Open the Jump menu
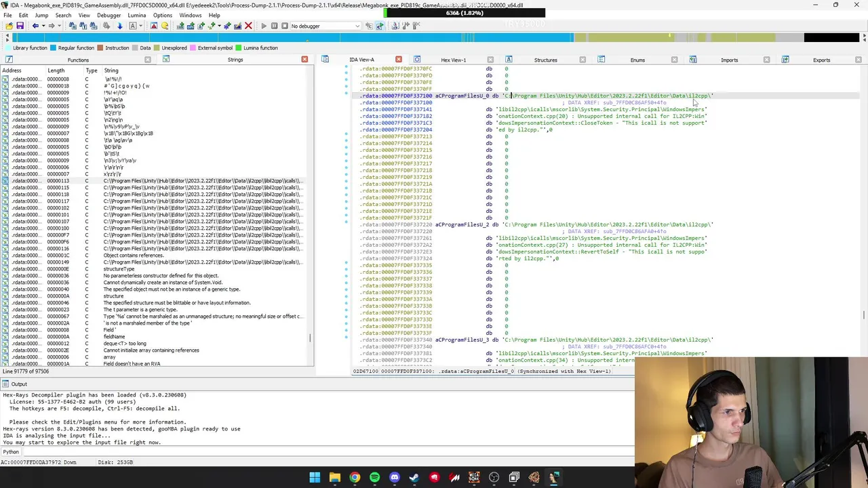Image resolution: width=868 pixels, height=488 pixels. (41, 15)
